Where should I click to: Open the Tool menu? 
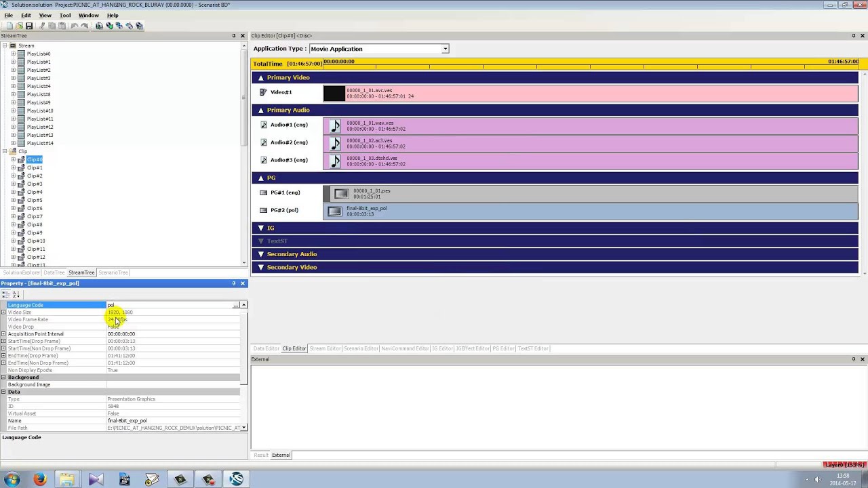(65, 15)
